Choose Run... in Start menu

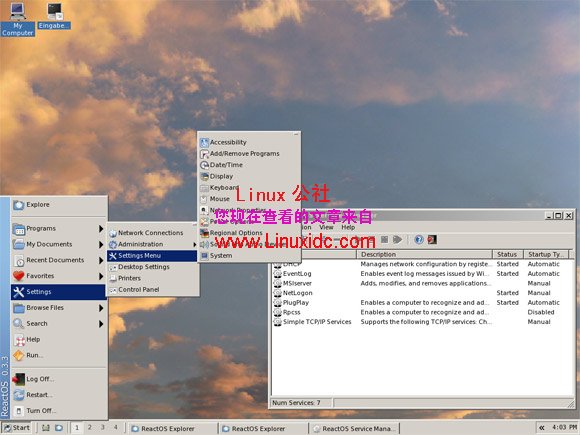59,355
